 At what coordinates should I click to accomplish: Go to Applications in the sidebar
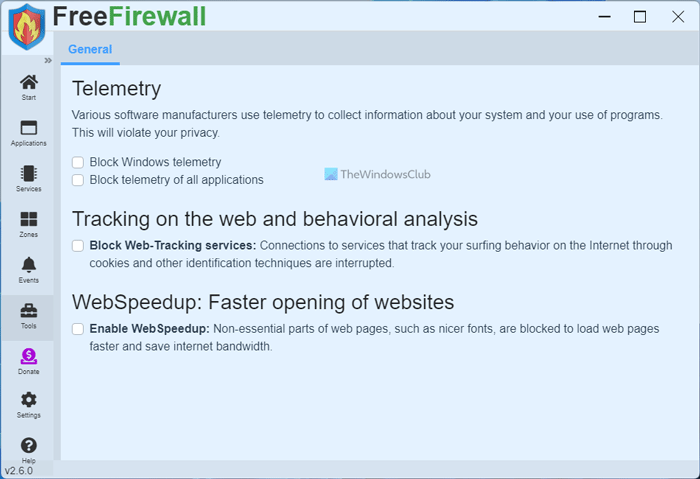[x=28, y=130]
